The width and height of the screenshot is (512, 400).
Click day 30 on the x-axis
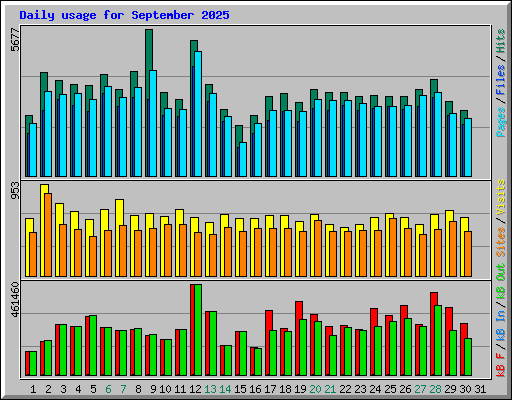[x=465, y=389]
